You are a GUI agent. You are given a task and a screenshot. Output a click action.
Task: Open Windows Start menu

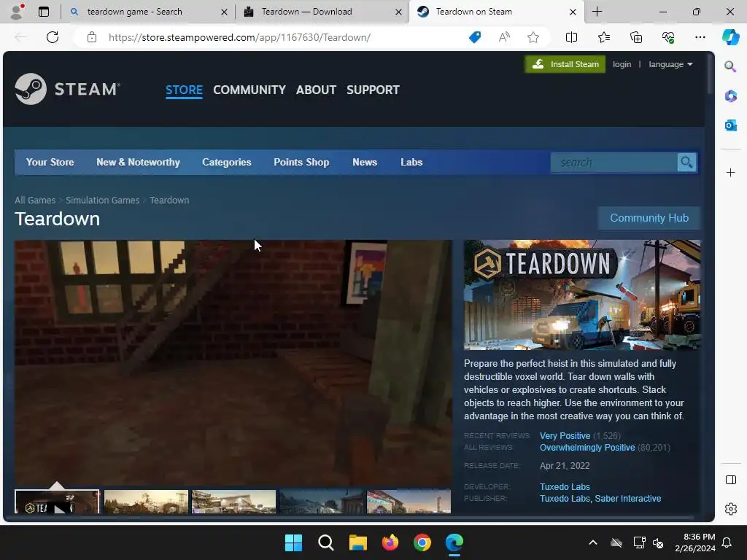pos(293,542)
